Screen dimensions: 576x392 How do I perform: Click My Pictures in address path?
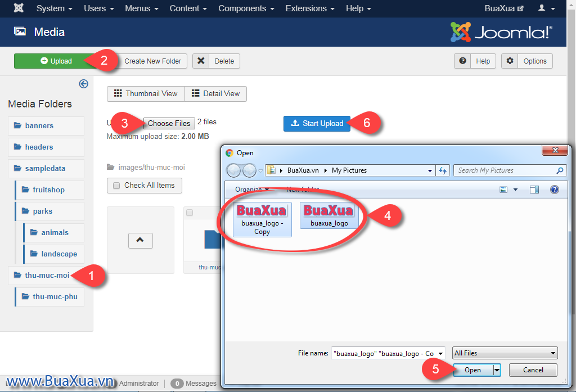(x=349, y=170)
